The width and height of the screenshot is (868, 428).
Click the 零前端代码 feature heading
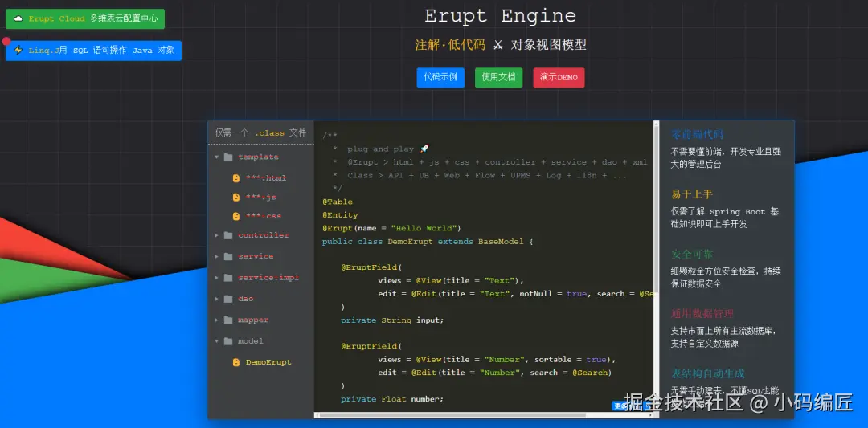click(697, 134)
